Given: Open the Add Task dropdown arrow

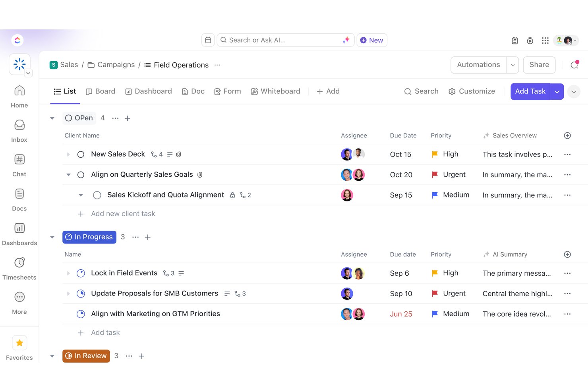Looking at the screenshot, I should pos(557,91).
